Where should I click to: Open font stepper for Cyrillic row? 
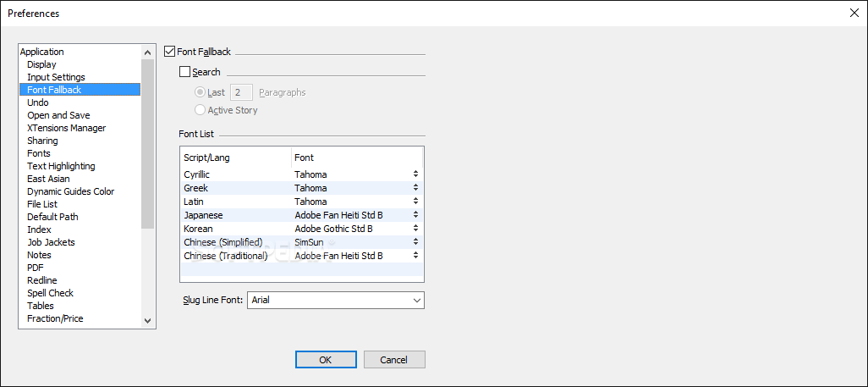coord(415,174)
